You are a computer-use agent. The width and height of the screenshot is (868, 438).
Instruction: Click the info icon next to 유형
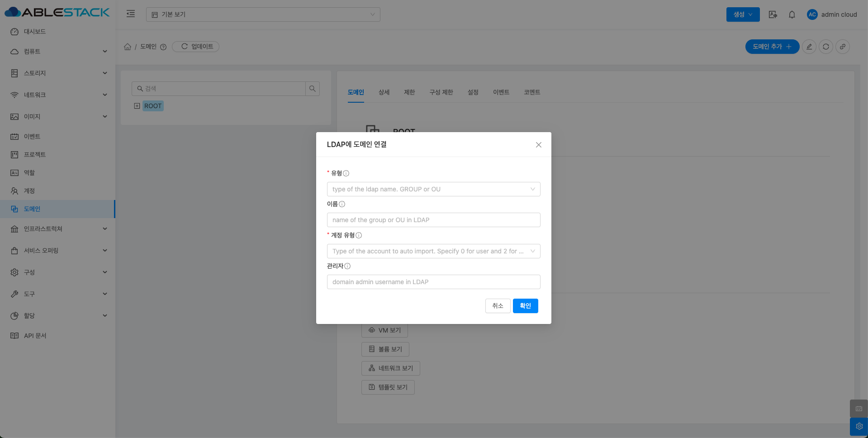tap(346, 173)
